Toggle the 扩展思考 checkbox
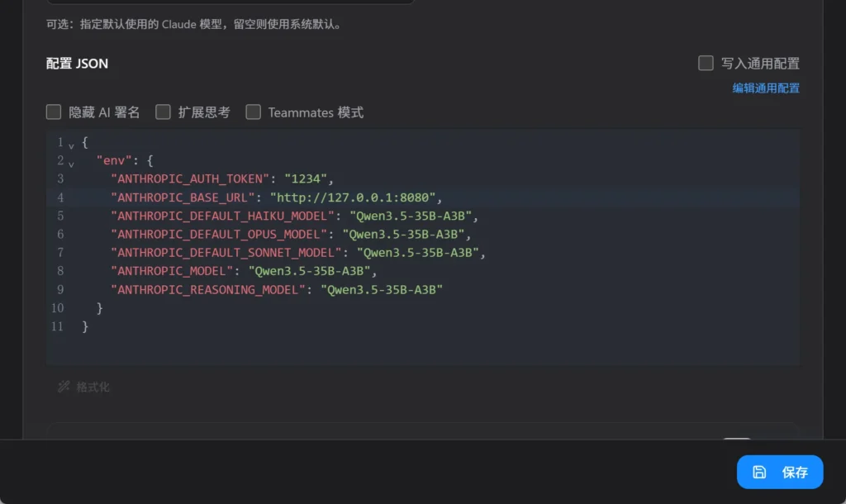Viewport: 846px width, 504px height. (164, 112)
